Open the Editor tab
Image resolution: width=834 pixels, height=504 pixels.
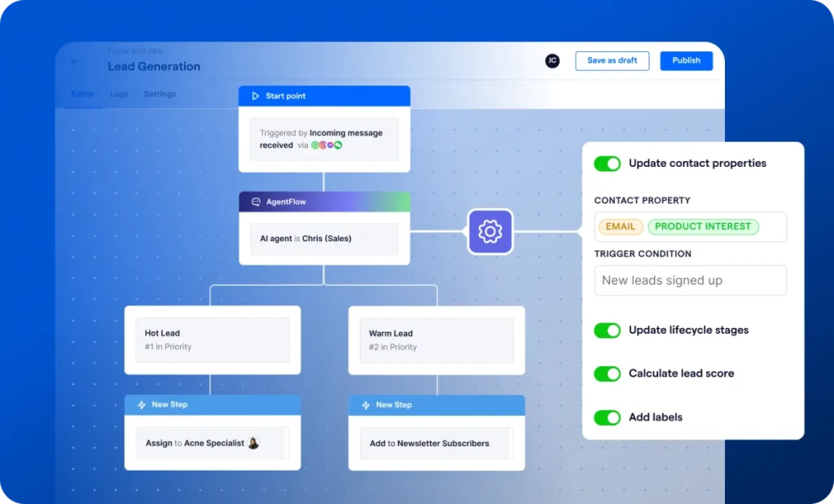82,94
